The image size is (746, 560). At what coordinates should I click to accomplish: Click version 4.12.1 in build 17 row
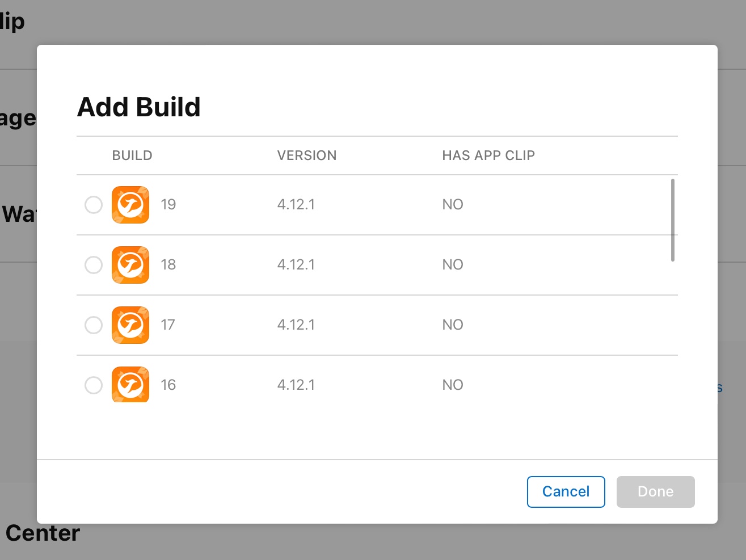(x=296, y=325)
